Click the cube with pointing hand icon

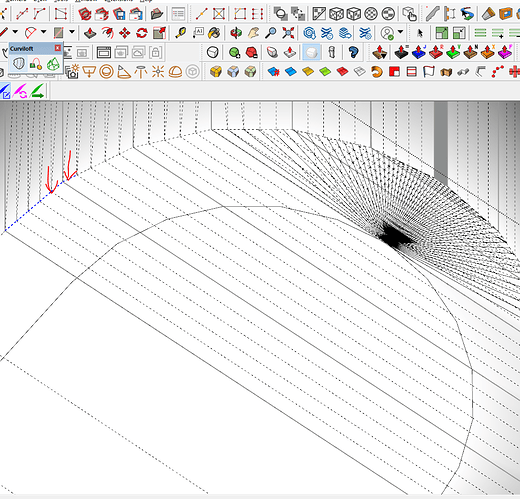coord(409,14)
